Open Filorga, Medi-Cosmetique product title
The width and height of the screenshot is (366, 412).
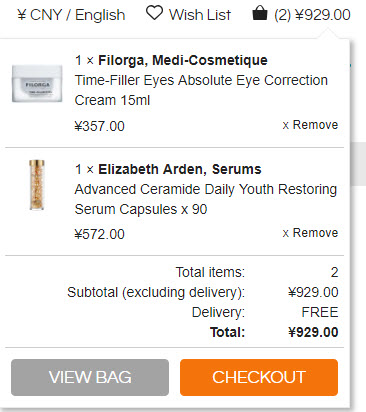(x=183, y=60)
